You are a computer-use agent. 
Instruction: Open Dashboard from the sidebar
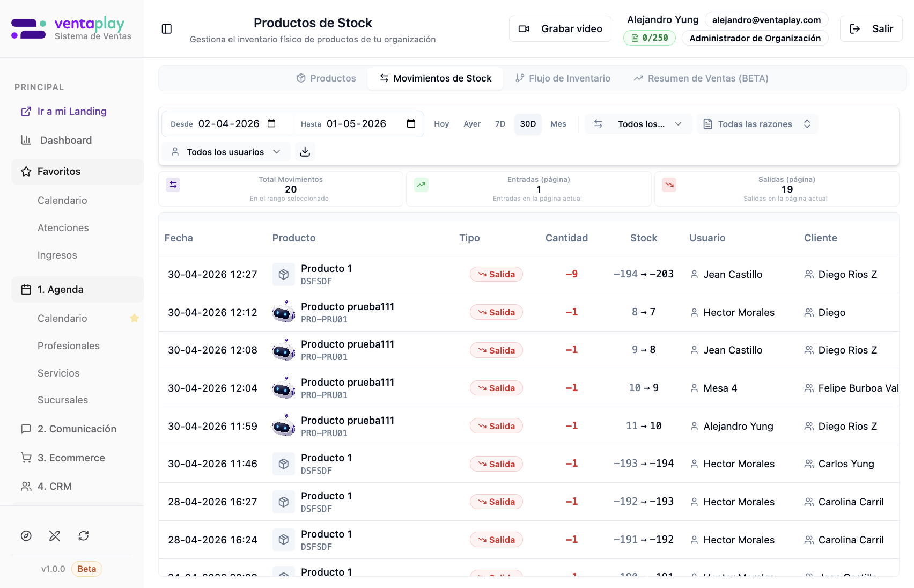pos(77,141)
